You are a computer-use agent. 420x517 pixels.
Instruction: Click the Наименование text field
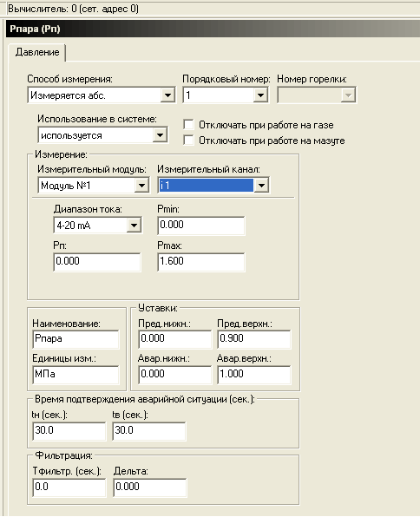coord(75,339)
